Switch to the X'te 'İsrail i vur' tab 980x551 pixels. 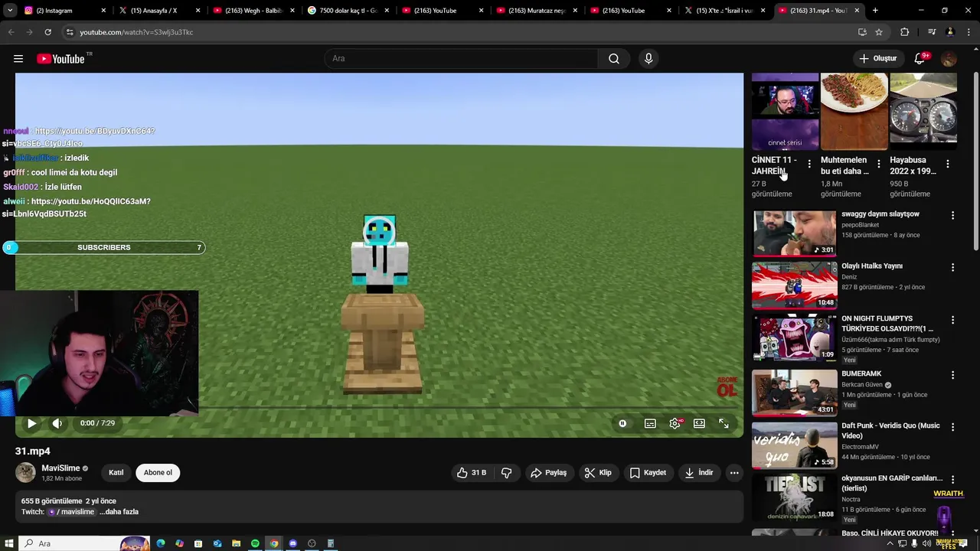coord(726,11)
